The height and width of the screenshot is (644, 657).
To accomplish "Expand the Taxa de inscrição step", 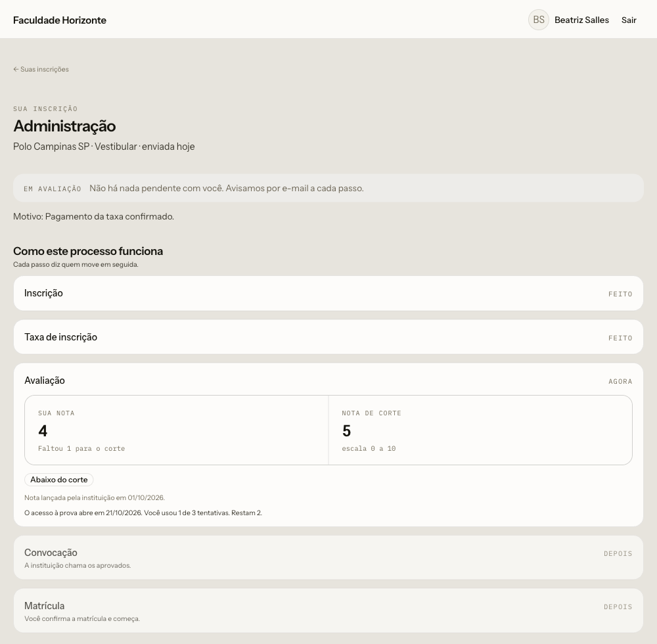I will point(328,337).
